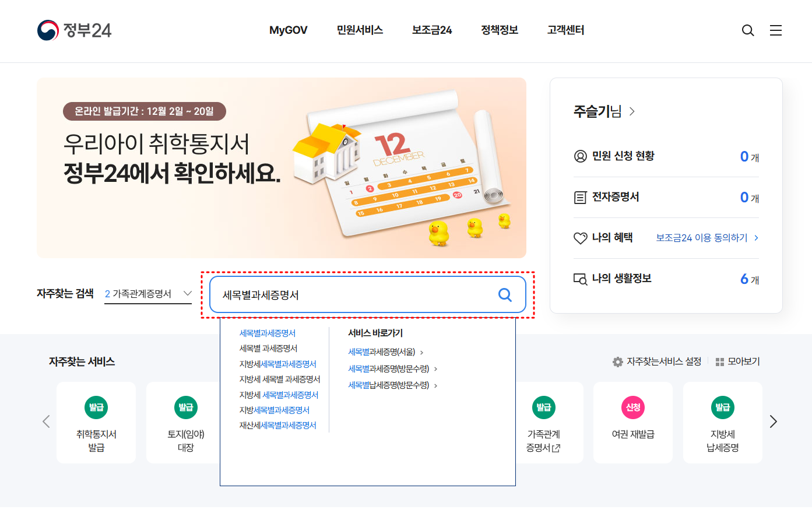Submit search with the blue magnifier icon
Screen dimensions: 812x513
[x=505, y=295]
